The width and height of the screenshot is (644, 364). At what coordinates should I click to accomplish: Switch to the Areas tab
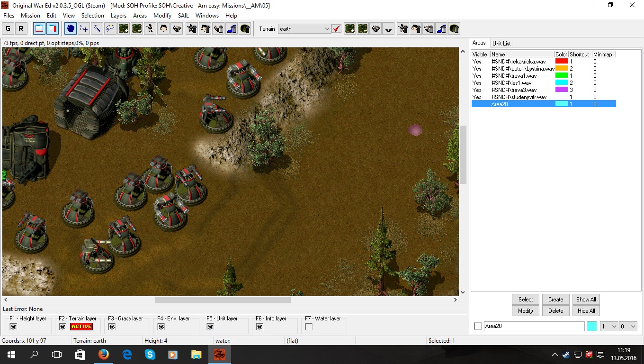tap(479, 43)
